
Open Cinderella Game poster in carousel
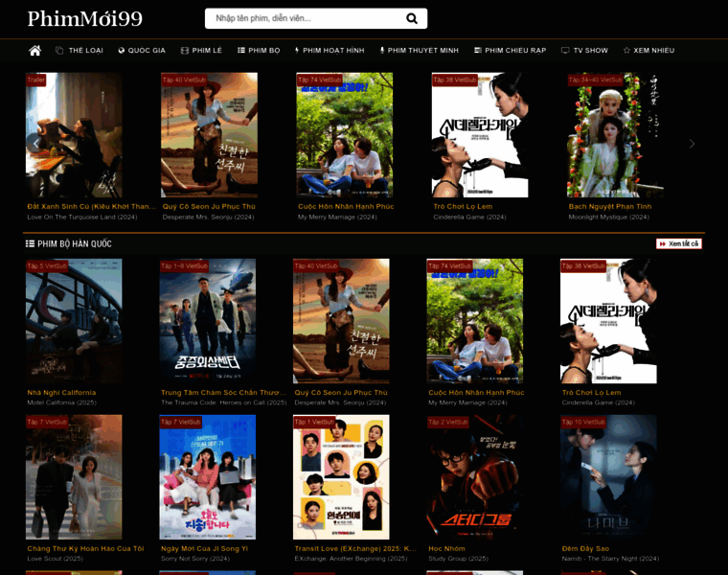tap(480, 135)
